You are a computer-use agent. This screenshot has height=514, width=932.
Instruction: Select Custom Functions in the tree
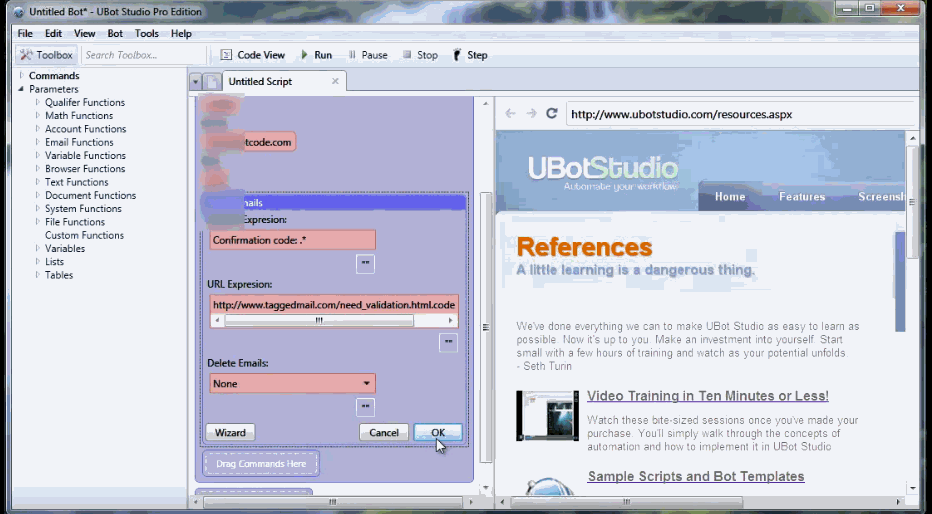coord(84,235)
